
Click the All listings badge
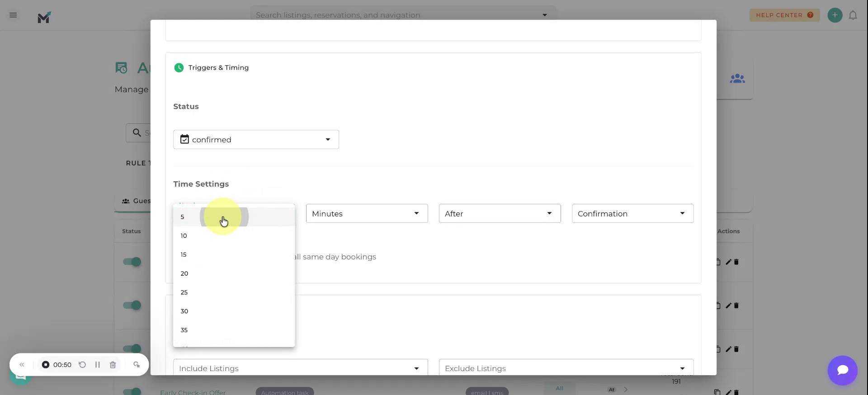(560, 388)
